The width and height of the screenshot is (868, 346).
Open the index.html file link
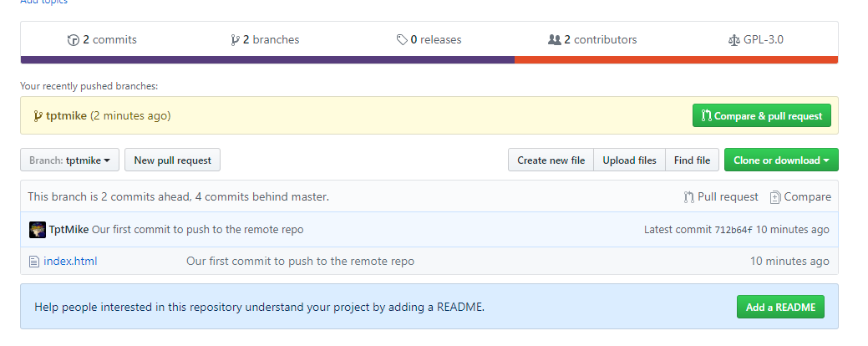[70, 262]
